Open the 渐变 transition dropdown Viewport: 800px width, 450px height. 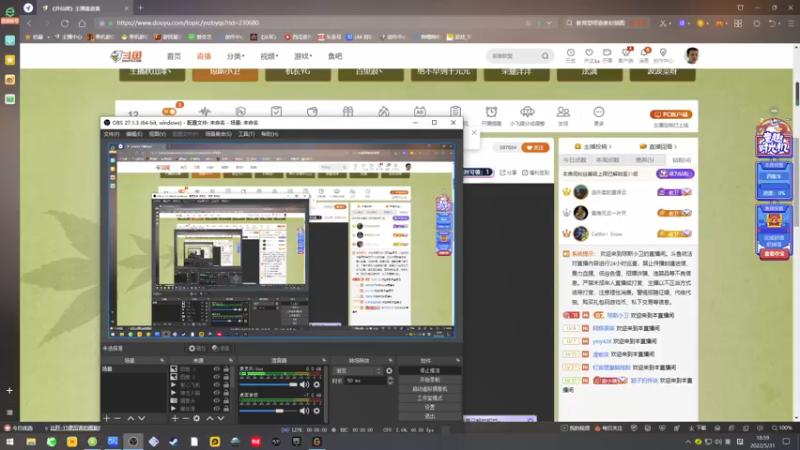coord(358,371)
